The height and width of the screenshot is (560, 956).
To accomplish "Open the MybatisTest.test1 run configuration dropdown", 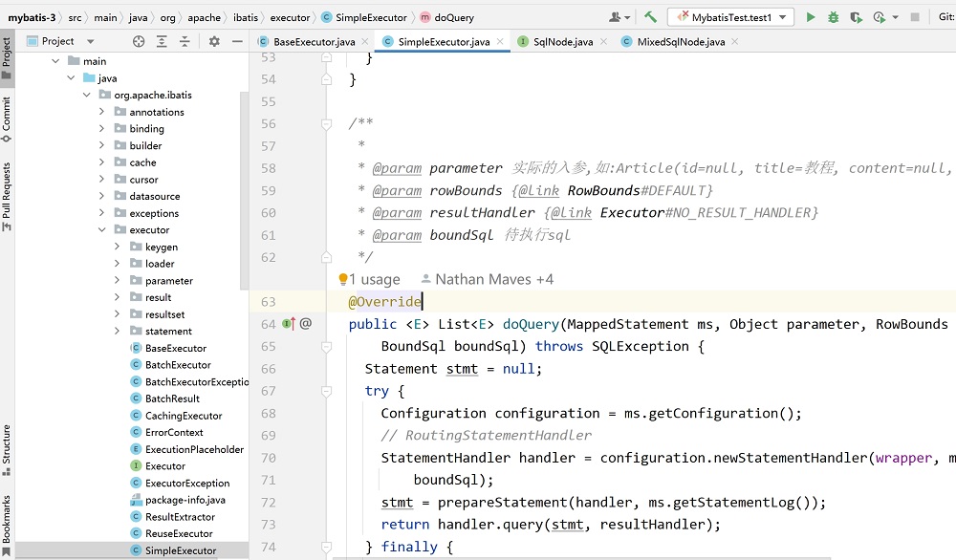I will [x=731, y=17].
